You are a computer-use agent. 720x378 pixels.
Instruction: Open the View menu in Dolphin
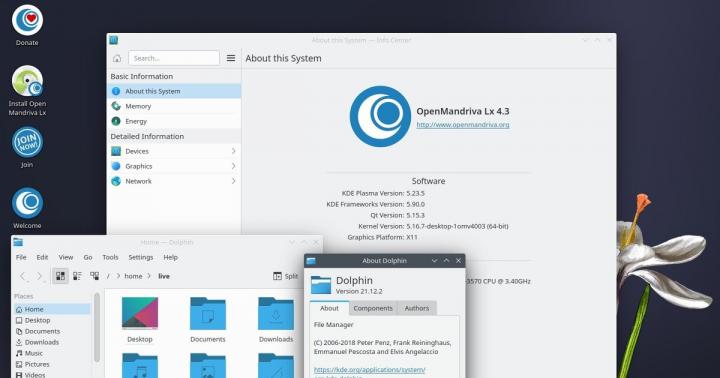66,257
